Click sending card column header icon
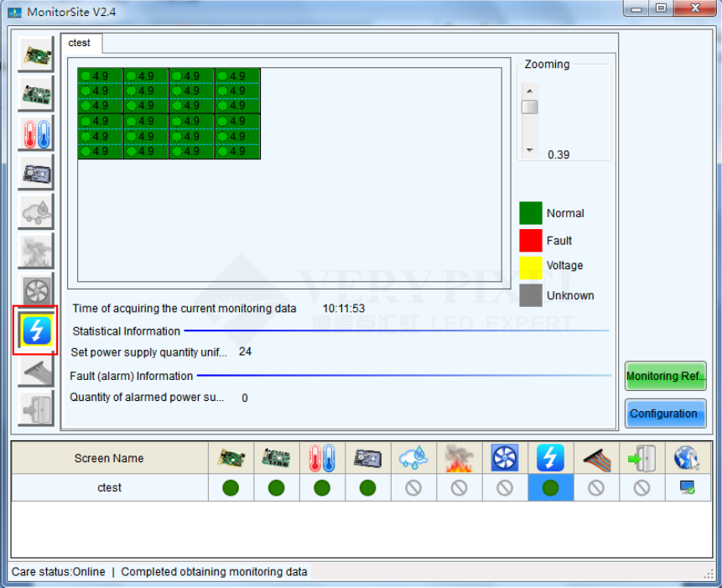This screenshot has height=588, width=722. (x=231, y=458)
